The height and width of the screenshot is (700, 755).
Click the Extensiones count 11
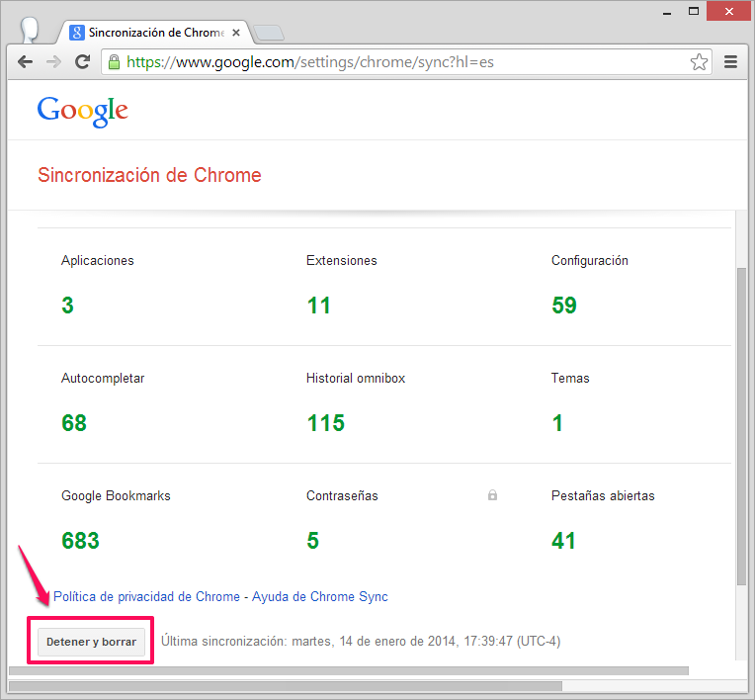(318, 306)
